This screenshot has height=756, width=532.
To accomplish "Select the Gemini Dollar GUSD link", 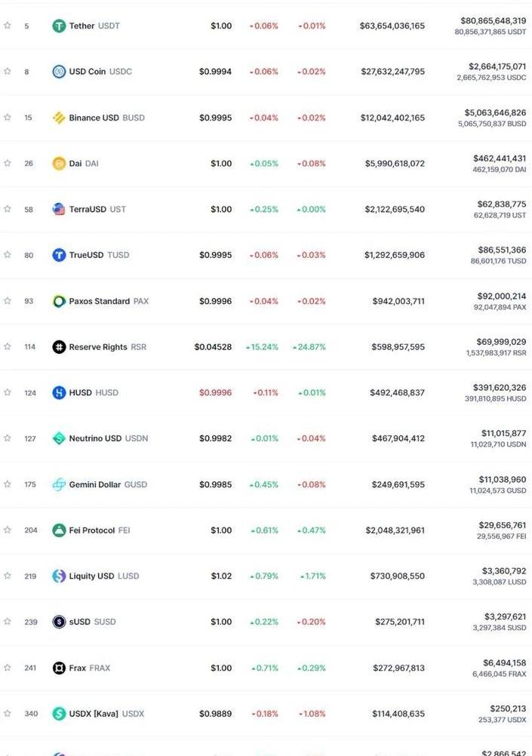I will 108,484.
